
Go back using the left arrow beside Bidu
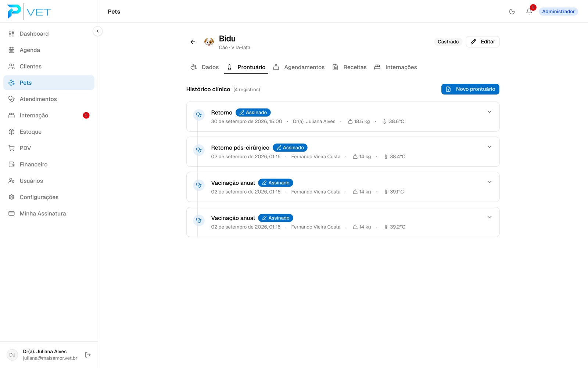pyautogui.click(x=193, y=42)
